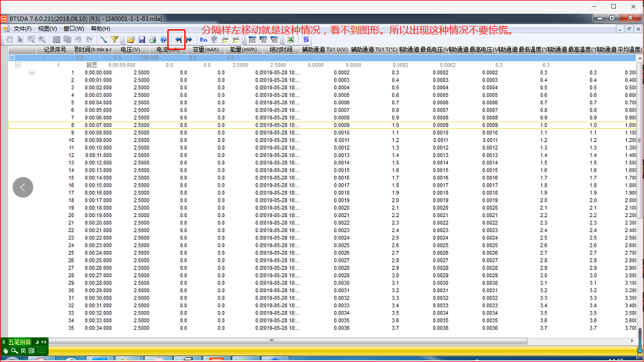The image size is (644, 362).
Task: Click 辅助通道 TU1 T(°C) column header
Action: click(x=374, y=49)
